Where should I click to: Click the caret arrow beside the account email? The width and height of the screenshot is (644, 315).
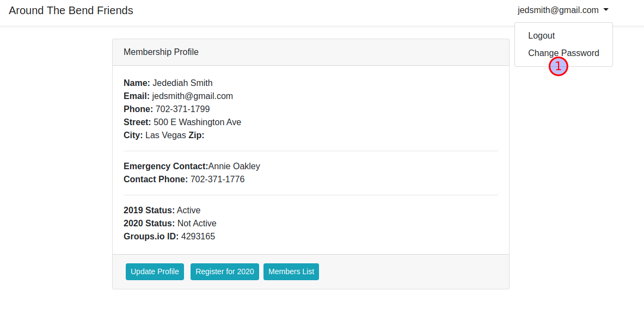[606, 10]
